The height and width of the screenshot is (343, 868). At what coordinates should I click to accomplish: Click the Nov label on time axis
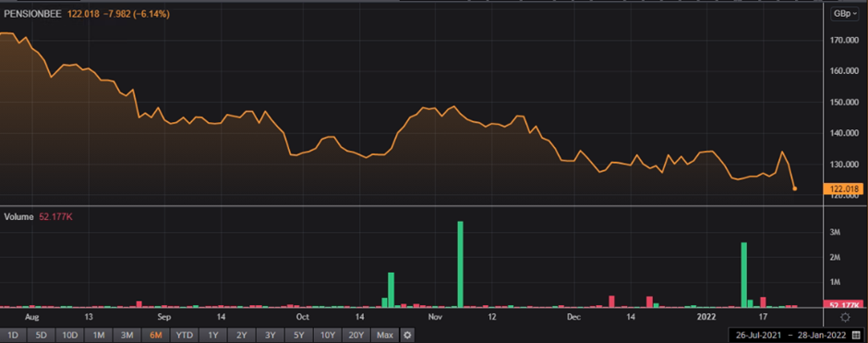pyautogui.click(x=435, y=317)
